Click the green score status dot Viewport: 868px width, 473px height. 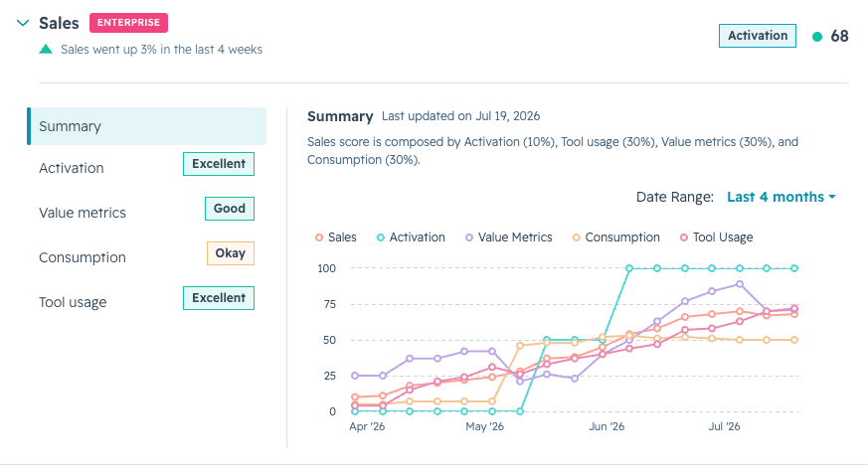(816, 37)
